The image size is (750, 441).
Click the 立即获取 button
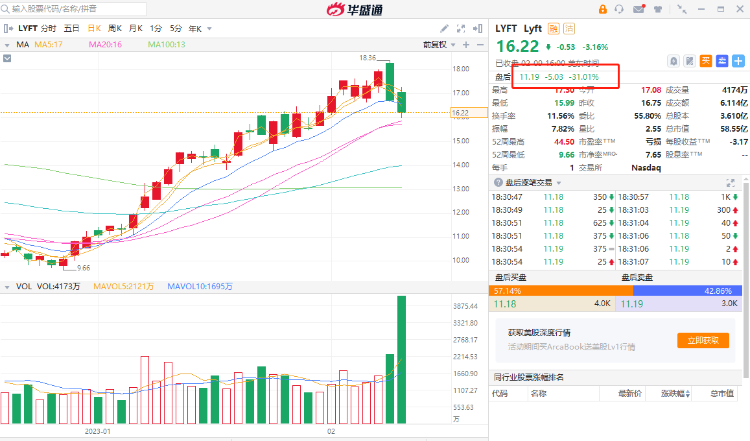click(703, 341)
